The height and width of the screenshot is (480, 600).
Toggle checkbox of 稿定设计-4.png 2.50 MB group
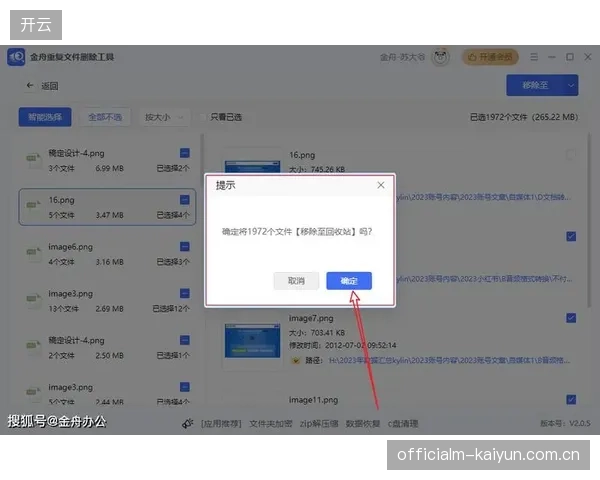(x=185, y=340)
